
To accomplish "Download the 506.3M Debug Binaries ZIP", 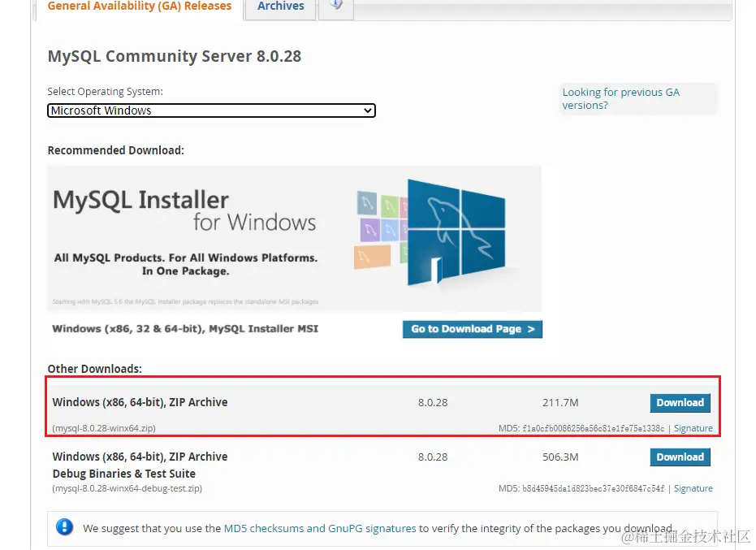I will tap(680, 457).
